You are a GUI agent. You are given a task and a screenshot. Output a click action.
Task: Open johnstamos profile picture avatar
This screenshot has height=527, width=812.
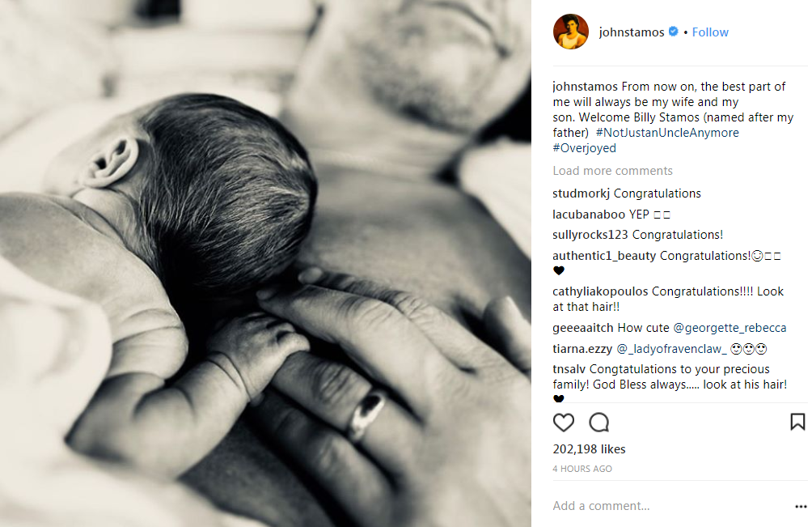pyautogui.click(x=571, y=32)
